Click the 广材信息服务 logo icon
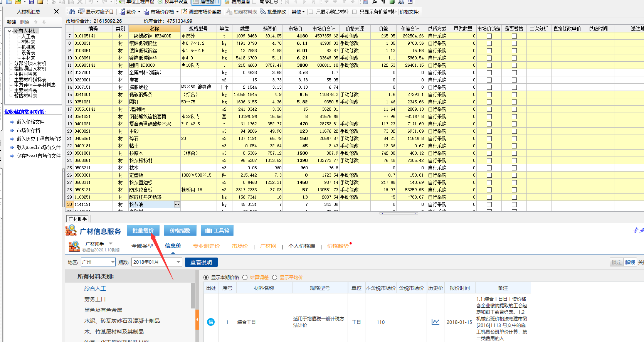The height and width of the screenshot is (342, 644). click(71, 231)
